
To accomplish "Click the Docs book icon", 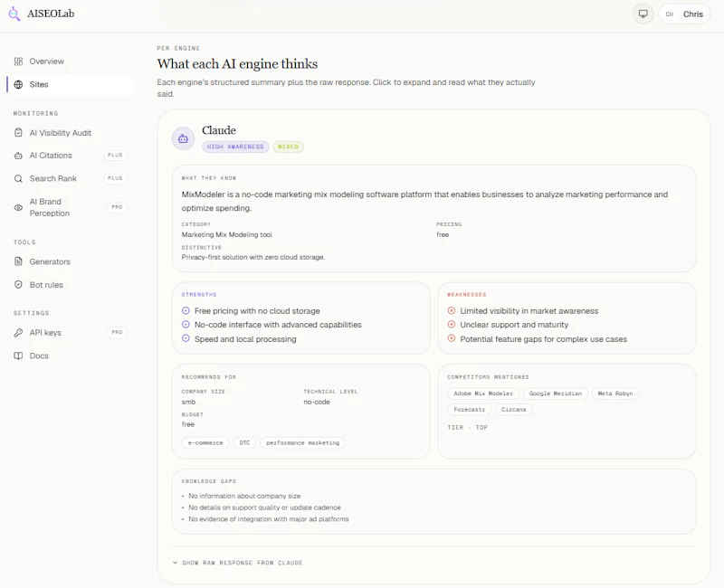I will coord(18,356).
